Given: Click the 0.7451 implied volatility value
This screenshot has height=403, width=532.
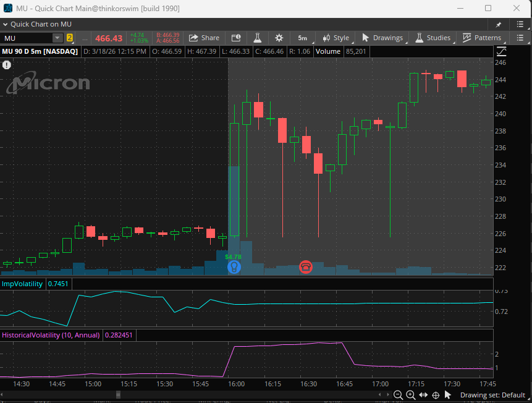Looking at the screenshot, I should pos(58,284).
